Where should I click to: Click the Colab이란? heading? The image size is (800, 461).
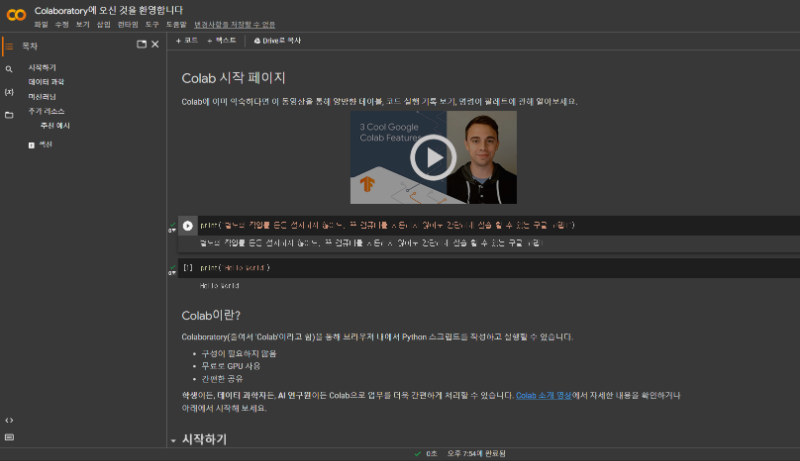pos(211,315)
